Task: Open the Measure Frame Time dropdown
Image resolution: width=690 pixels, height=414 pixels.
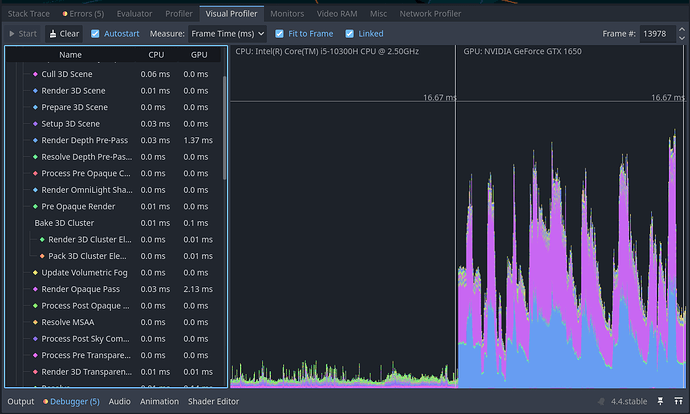Action: pyautogui.click(x=228, y=33)
